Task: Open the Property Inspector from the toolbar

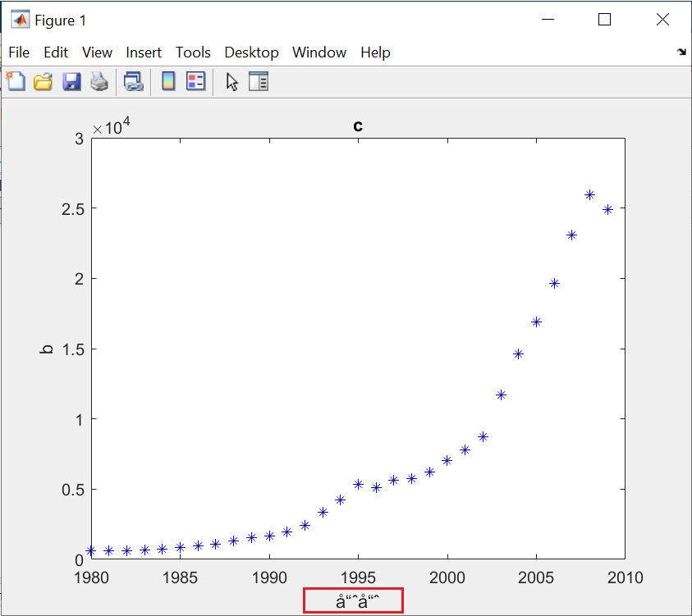Action: tap(259, 81)
